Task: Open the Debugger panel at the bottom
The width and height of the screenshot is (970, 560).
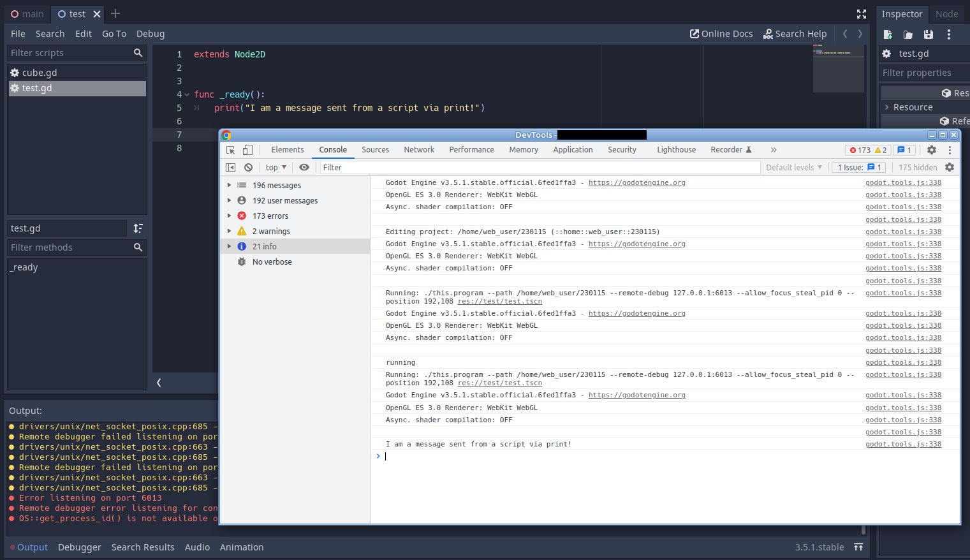Action: (x=79, y=547)
